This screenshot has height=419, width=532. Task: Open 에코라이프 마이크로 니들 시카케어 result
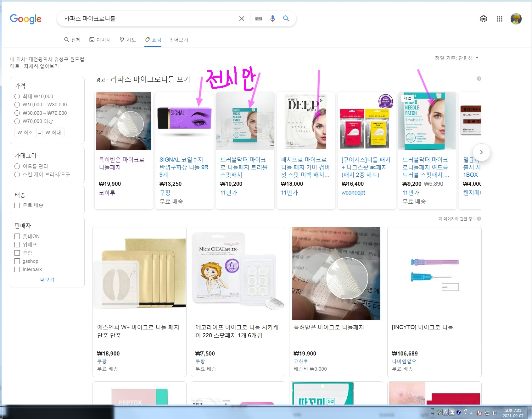point(237,331)
